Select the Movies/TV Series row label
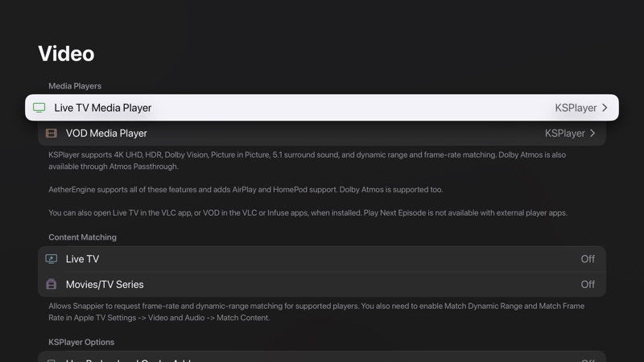The height and width of the screenshot is (362, 644). pyautogui.click(x=105, y=285)
